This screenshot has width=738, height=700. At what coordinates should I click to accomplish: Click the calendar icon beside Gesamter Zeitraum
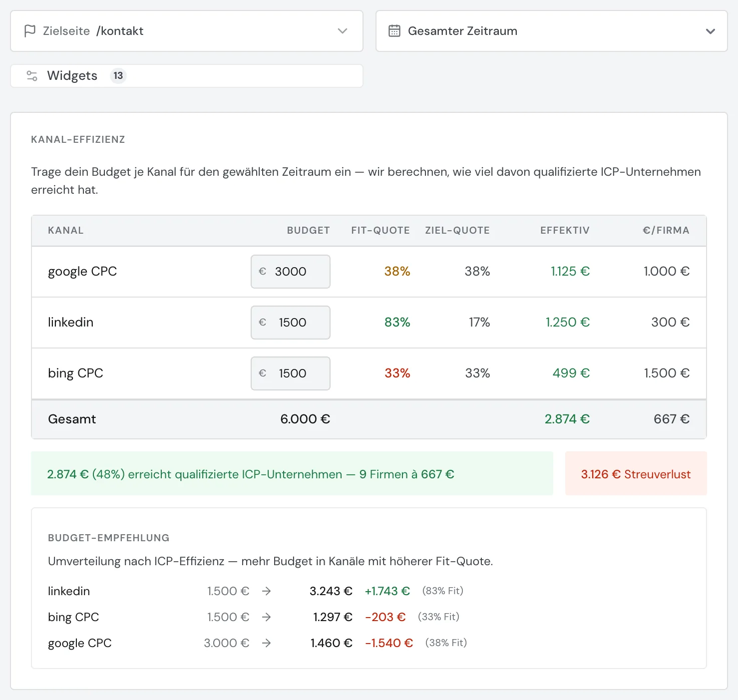394,31
